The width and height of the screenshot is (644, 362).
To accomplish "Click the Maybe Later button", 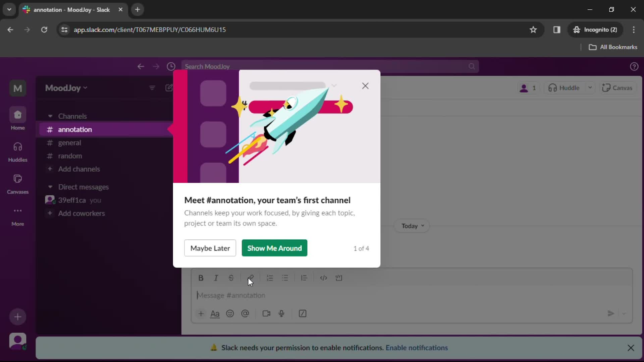I will click(210, 248).
